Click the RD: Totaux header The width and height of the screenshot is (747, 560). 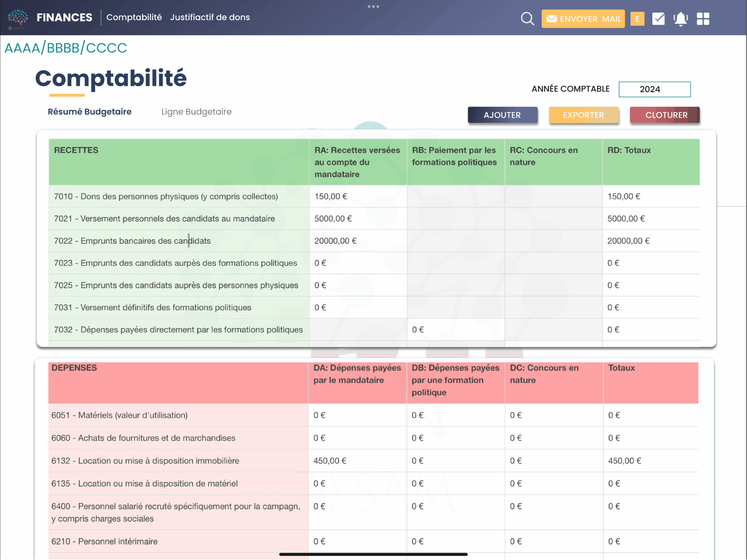[x=651, y=162]
